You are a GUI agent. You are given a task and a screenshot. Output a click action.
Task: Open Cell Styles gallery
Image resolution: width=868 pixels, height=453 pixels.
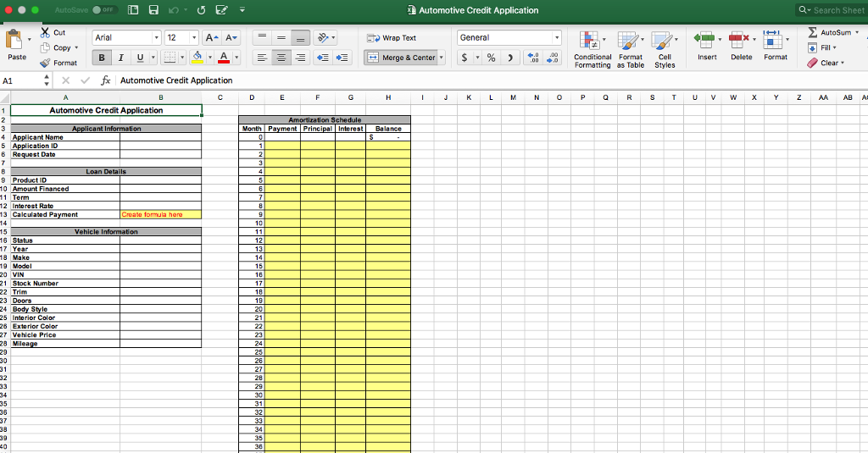point(665,49)
